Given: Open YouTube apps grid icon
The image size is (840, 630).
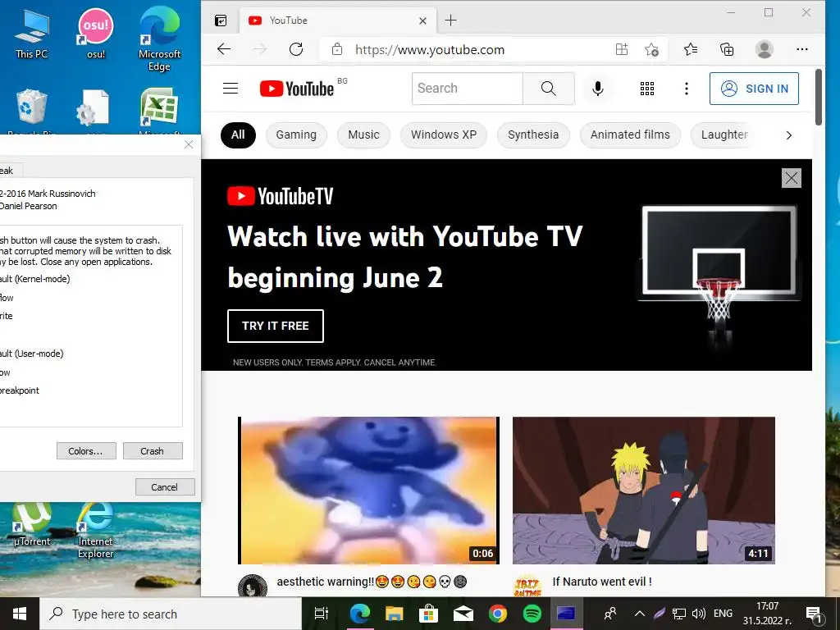Looking at the screenshot, I should tap(647, 89).
